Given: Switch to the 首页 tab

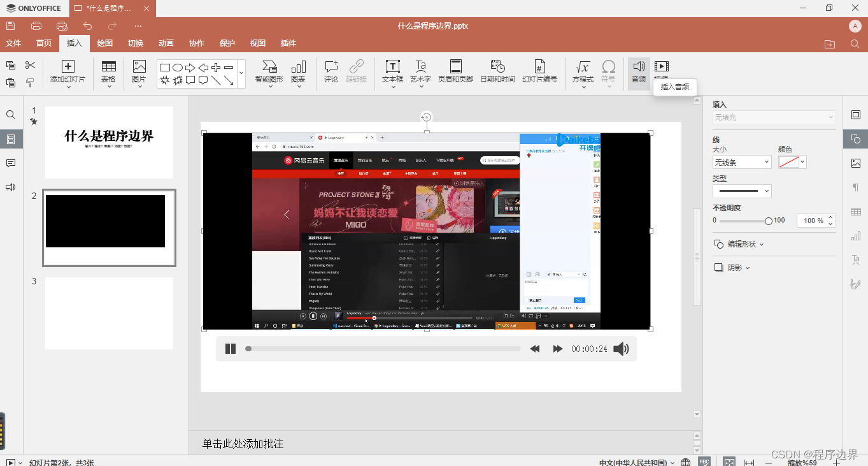Looking at the screenshot, I should click(x=44, y=43).
